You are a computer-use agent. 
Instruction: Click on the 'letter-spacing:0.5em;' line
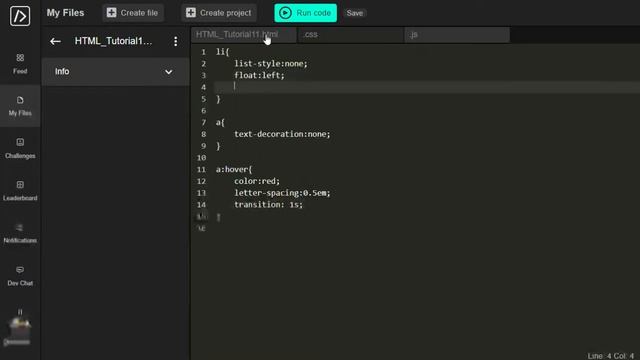(282, 193)
